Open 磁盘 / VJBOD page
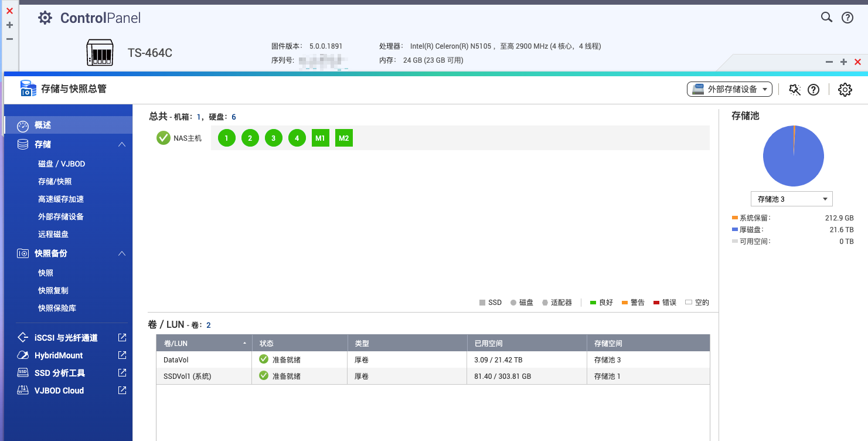Image resolution: width=868 pixels, height=441 pixels. pos(62,164)
